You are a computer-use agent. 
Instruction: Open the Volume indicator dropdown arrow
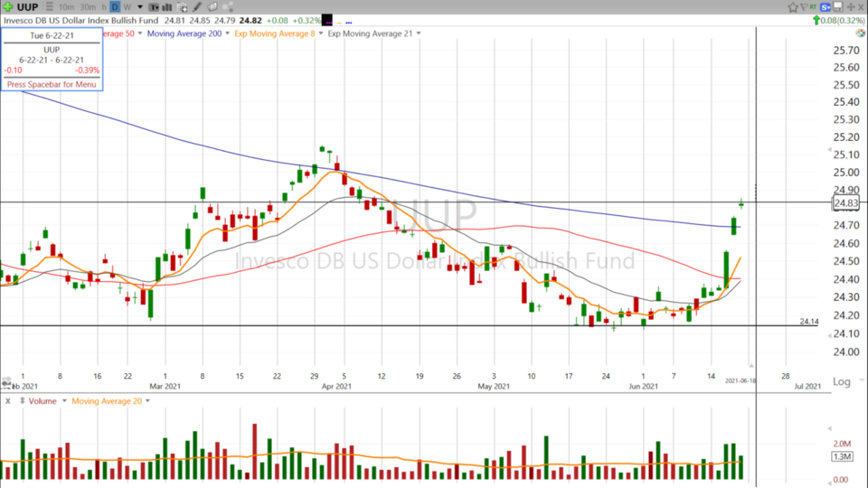pyautogui.click(x=64, y=400)
